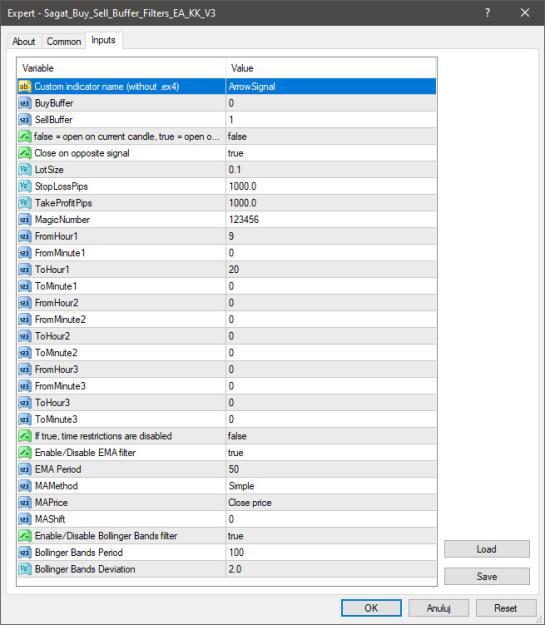Click the integer icon next to BuyBuffer
The width and height of the screenshot is (545, 625).
pyautogui.click(x=24, y=103)
